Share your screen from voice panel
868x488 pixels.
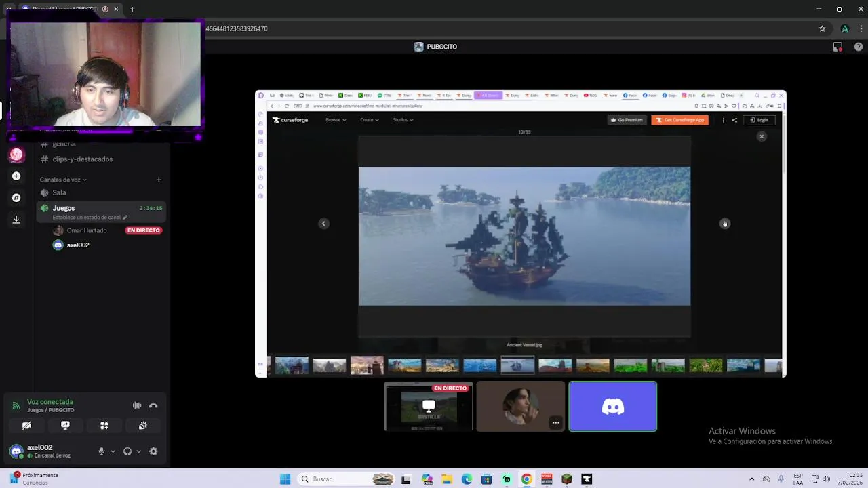tap(65, 426)
